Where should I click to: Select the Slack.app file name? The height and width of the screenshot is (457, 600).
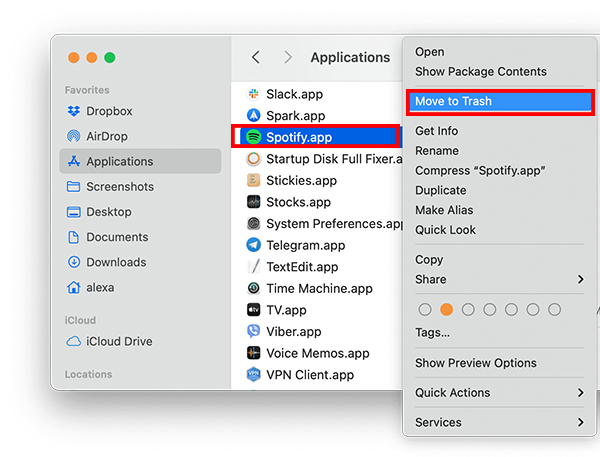[295, 94]
